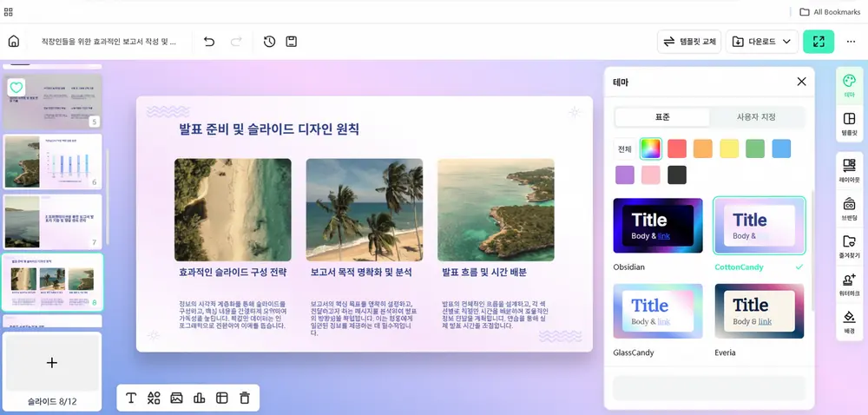Insert shapes from the bottom toolbar
This screenshot has height=415, width=868.
(x=154, y=398)
